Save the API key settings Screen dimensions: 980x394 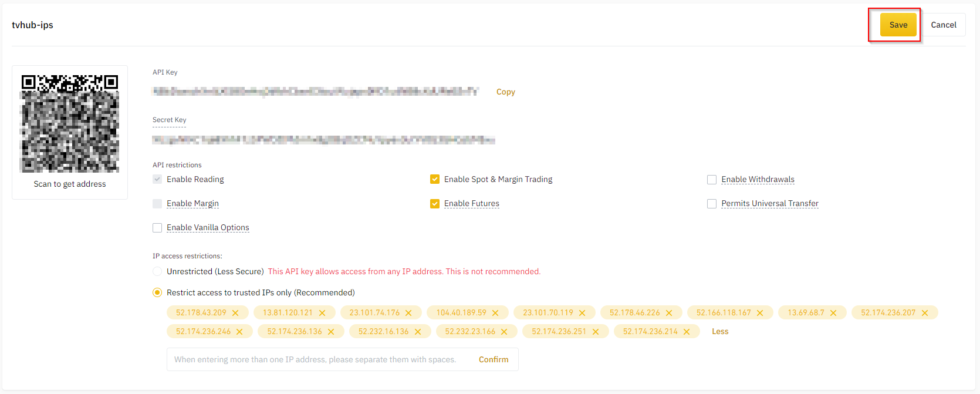tap(898, 25)
